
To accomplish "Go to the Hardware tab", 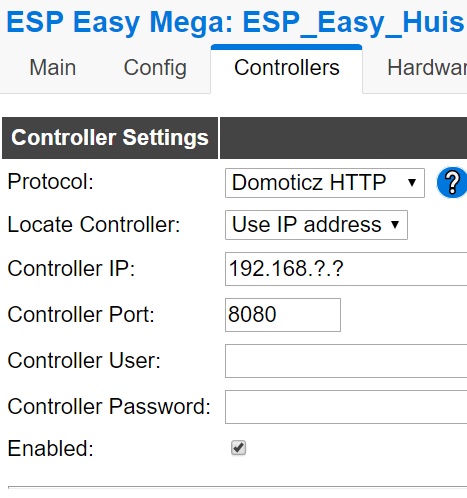I will [x=427, y=68].
